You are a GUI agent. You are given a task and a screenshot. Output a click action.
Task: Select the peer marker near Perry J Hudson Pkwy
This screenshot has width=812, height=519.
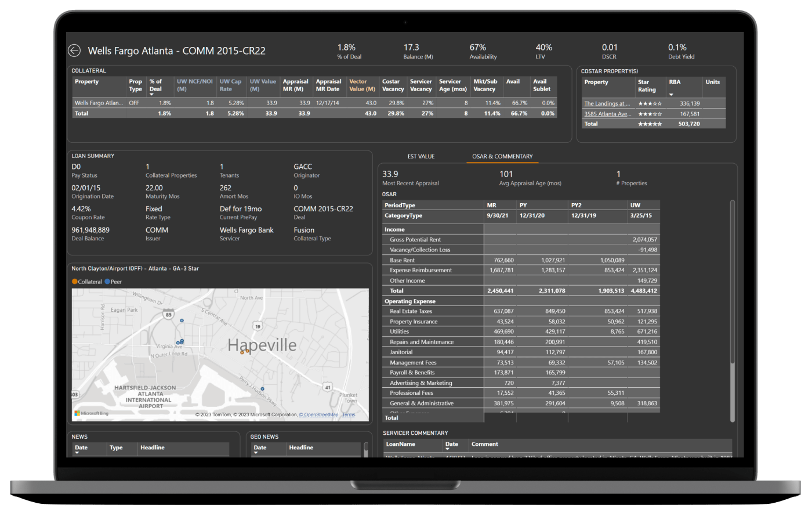pos(262,388)
